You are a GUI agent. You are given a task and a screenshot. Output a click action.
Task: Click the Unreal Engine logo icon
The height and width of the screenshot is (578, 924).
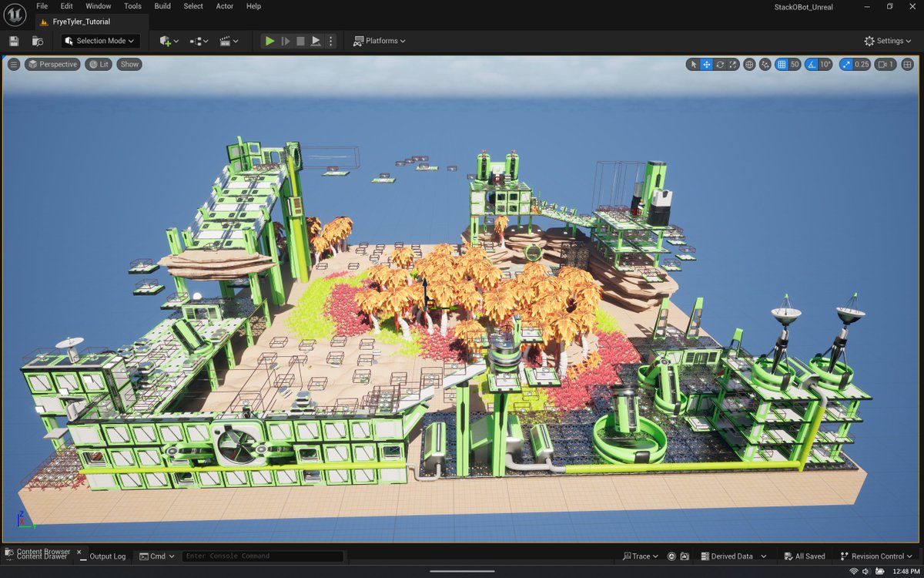coord(15,15)
